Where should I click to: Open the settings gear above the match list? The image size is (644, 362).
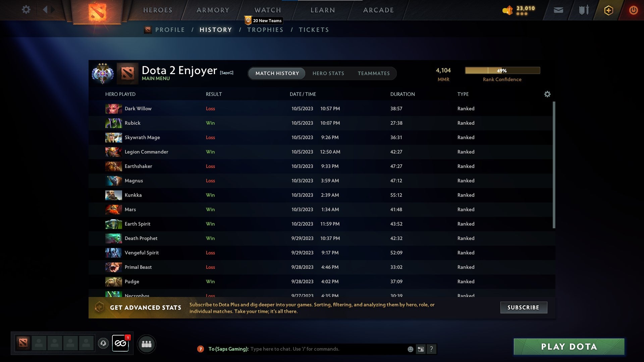(547, 94)
